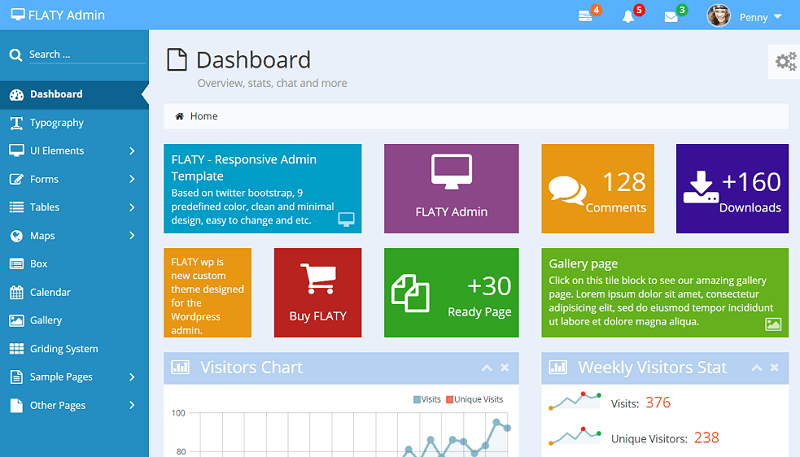Open the Penny user dropdown arrow
This screenshot has height=457, width=800.
(778, 17)
